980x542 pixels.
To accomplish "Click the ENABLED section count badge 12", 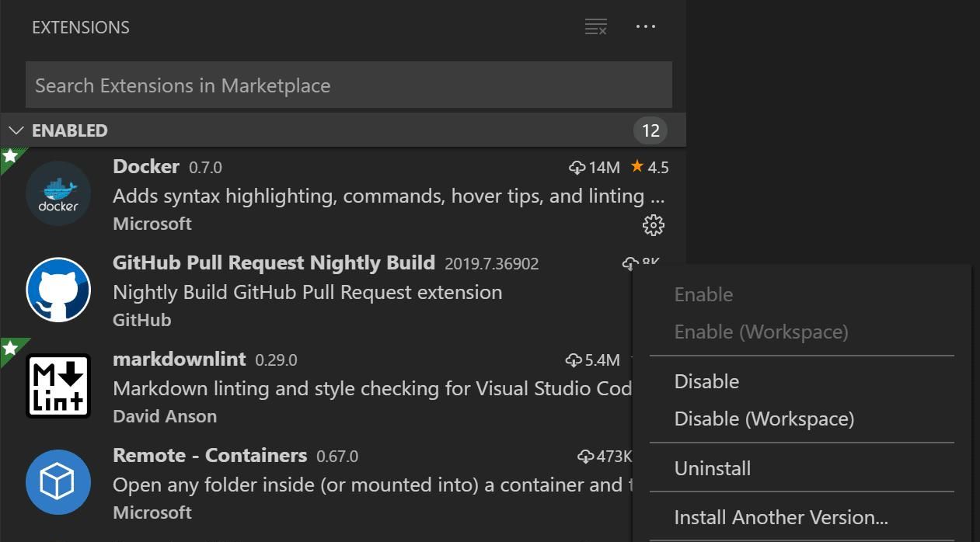I will click(x=650, y=130).
